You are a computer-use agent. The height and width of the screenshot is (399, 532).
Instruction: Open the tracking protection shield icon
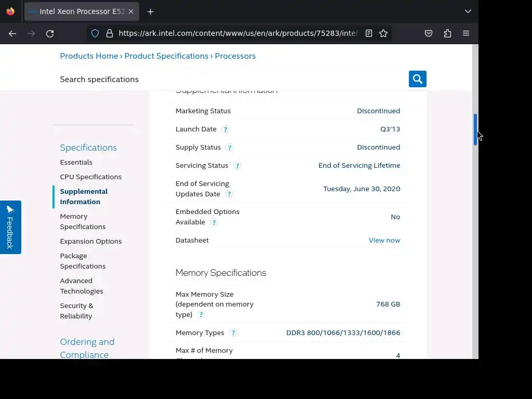(x=95, y=33)
